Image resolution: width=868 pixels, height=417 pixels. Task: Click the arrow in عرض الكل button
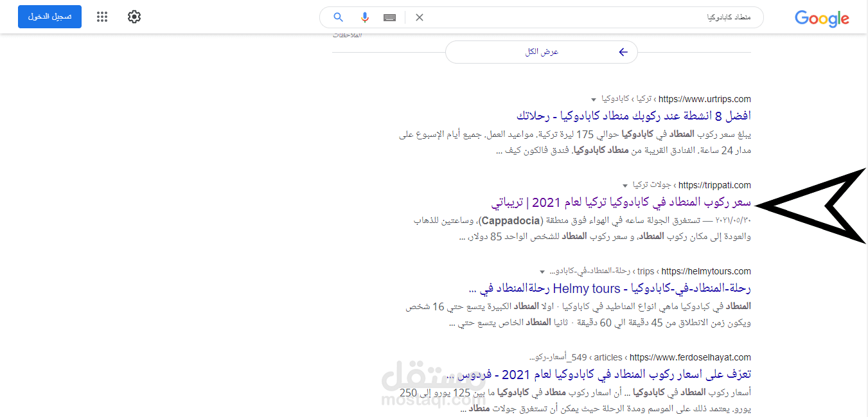click(x=623, y=52)
